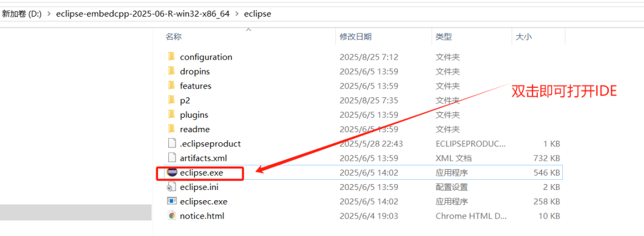Click 文件夹 type of dropins row
The image size is (644, 236).
click(x=448, y=71)
